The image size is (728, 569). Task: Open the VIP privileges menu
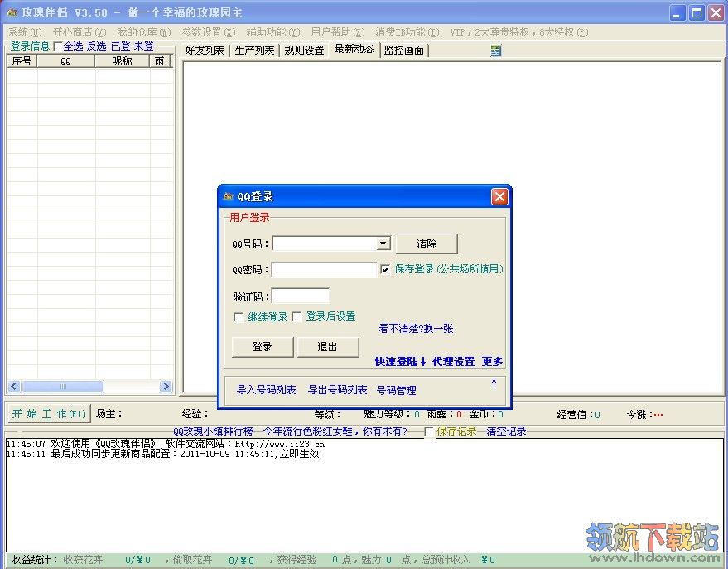(x=519, y=32)
